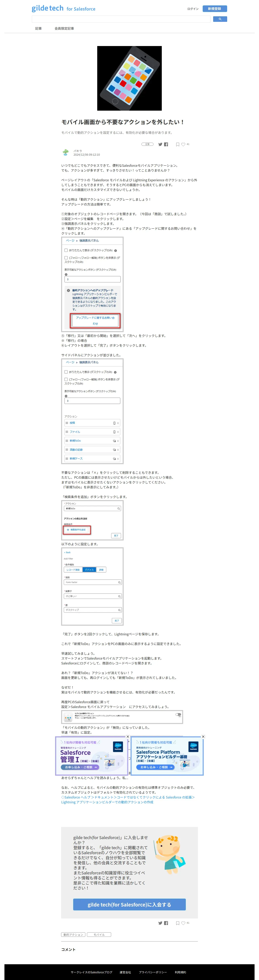The width and height of the screenshot is (259, 980).
Task: Open the 会員限定記事 navigation tab
Action: [64, 28]
